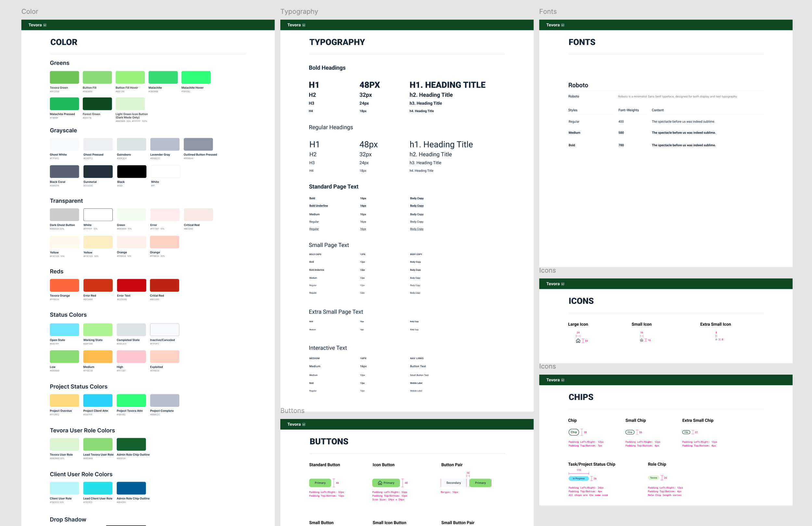The image size is (812, 526).
Task: Pick the Malachite Pressed swatch
Action: [64, 104]
